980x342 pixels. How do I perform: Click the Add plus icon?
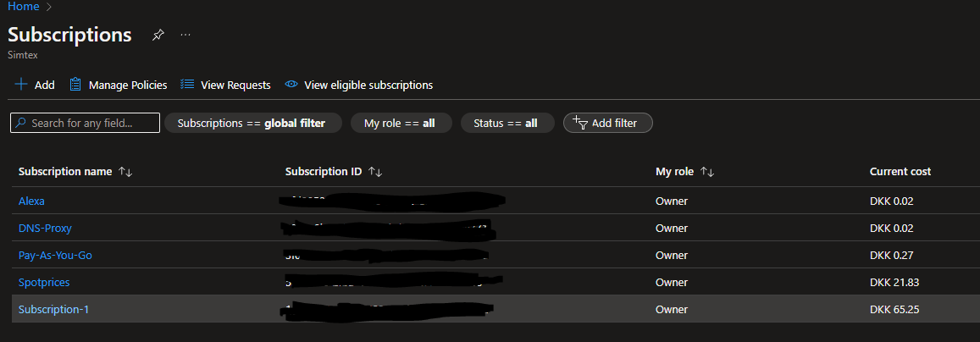(x=21, y=85)
